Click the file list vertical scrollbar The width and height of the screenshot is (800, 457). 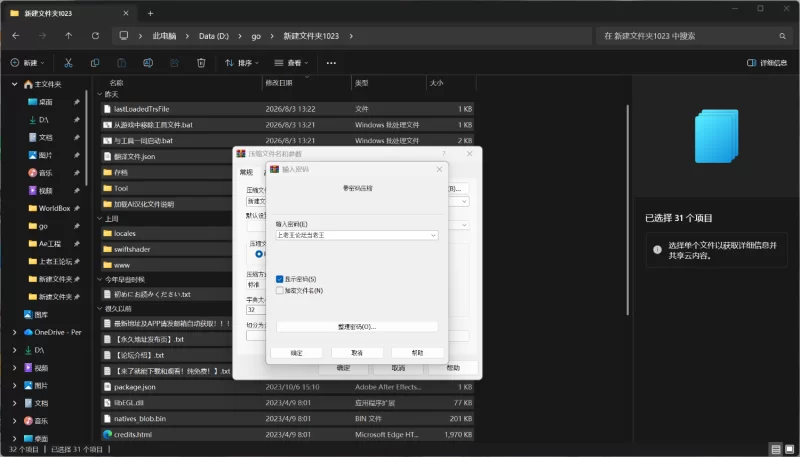[628, 210]
